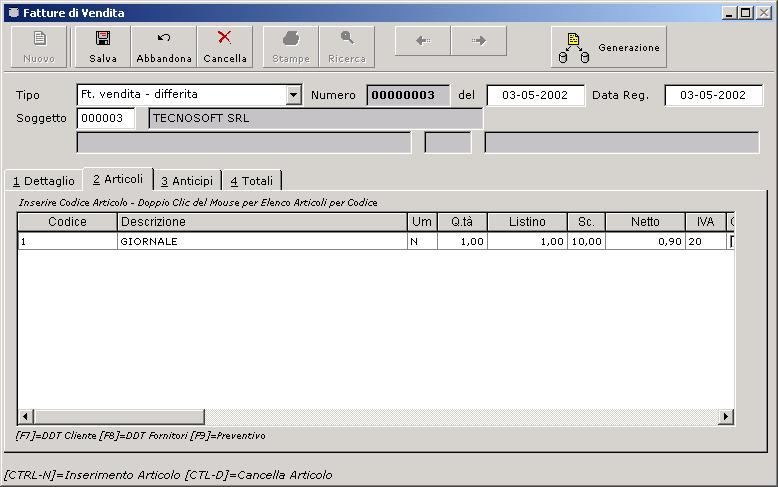The image size is (778, 487).
Task: Click the Um column header
Action: (x=422, y=222)
